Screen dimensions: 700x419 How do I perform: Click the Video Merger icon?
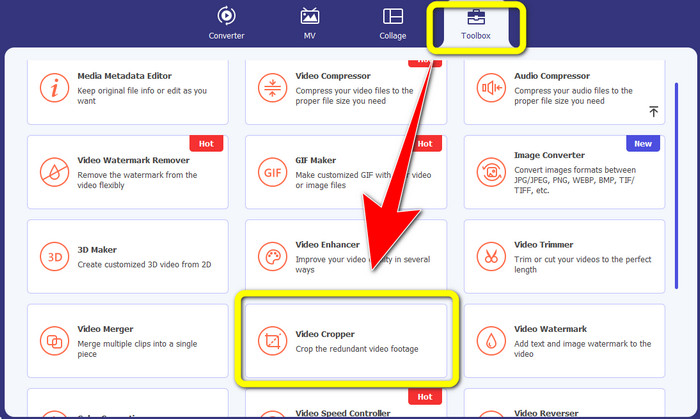pos(54,341)
